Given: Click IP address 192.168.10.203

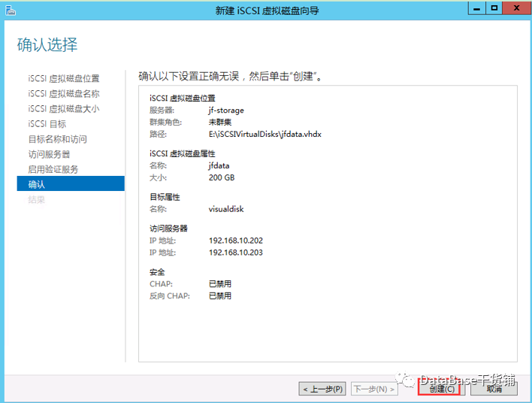Looking at the screenshot, I should tap(236, 253).
